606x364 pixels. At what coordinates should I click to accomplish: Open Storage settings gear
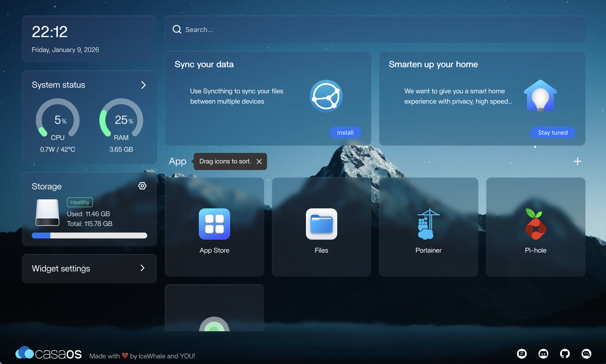(x=142, y=186)
